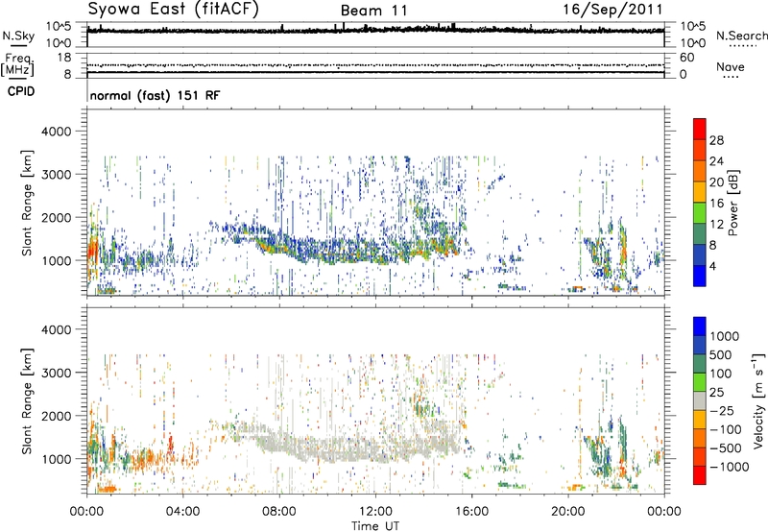Select the '2000' tick on the velocity panel

(x=57, y=416)
